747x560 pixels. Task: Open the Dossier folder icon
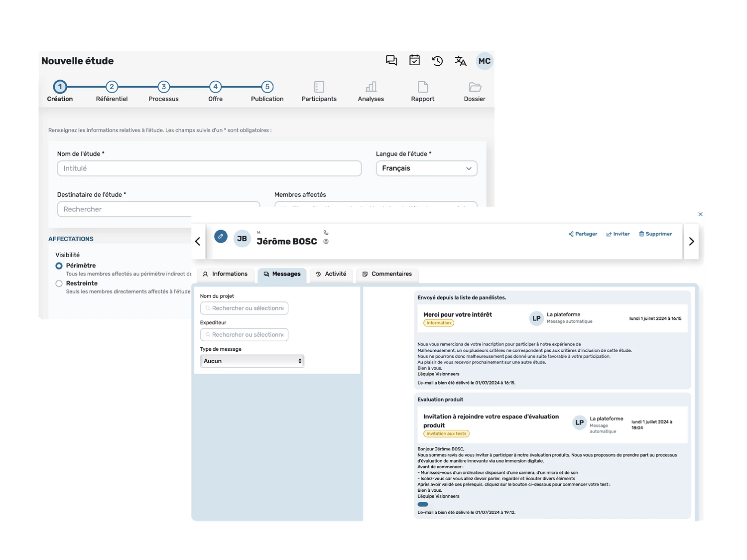[x=475, y=87]
